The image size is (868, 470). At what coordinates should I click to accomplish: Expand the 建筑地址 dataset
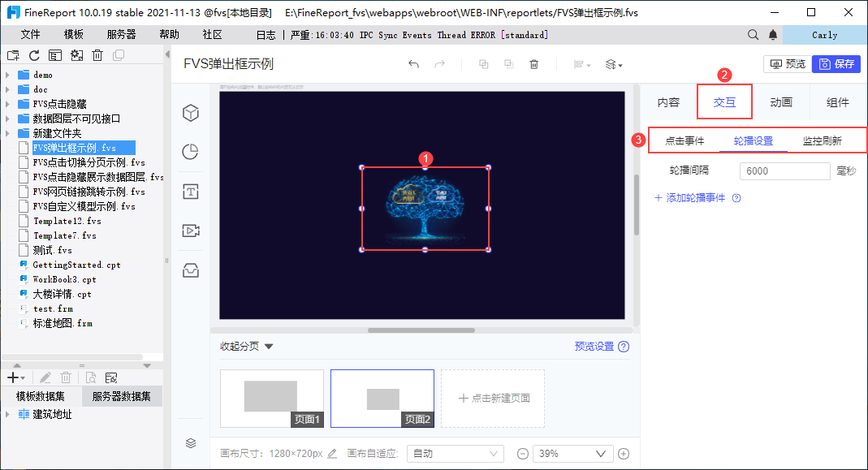pos(7,414)
